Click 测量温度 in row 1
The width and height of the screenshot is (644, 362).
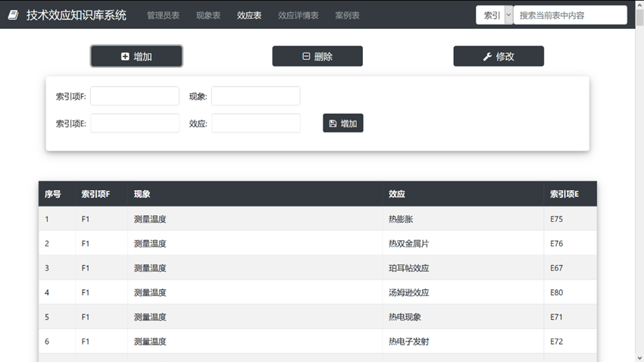(x=150, y=219)
